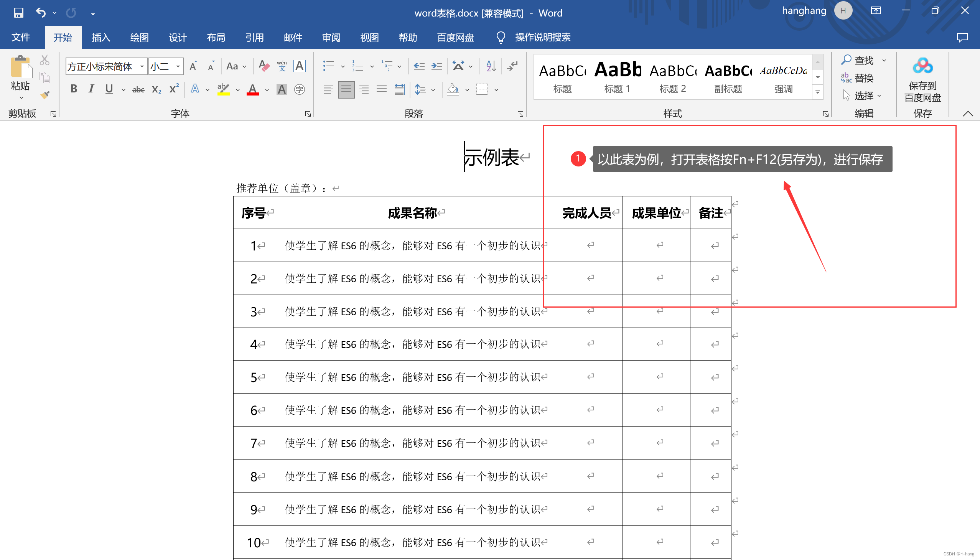This screenshot has width=980, height=560.
Task: Switch to the 布局 Layout tab
Action: pos(216,37)
